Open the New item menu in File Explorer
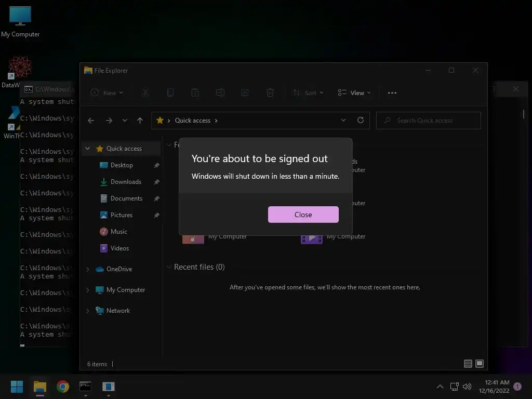This screenshot has height=399, width=532. 107,92
